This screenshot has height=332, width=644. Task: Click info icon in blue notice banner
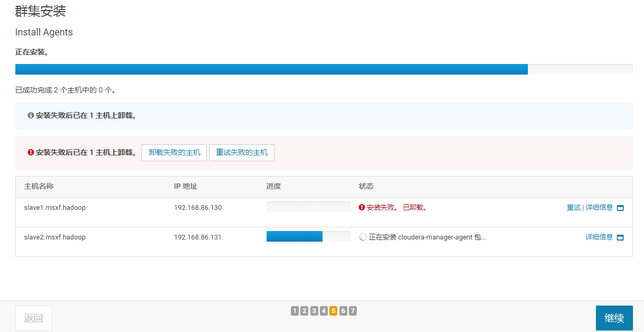tap(31, 115)
